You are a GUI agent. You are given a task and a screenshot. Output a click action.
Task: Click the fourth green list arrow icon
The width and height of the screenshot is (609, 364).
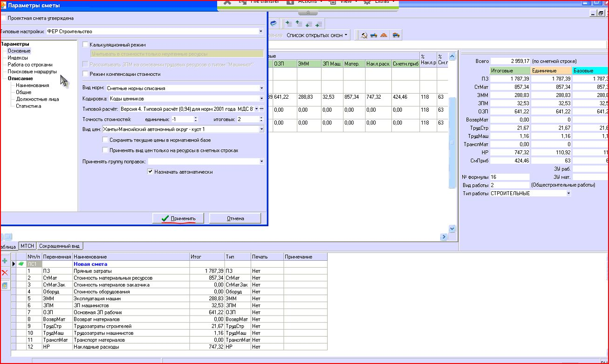point(319,23)
